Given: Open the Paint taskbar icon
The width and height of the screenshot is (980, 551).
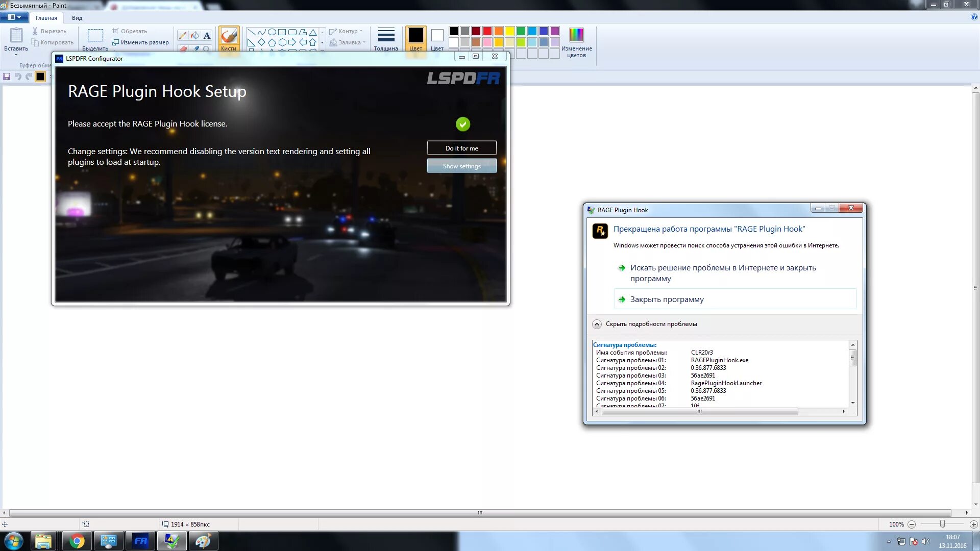Looking at the screenshot, I should 203,541.
